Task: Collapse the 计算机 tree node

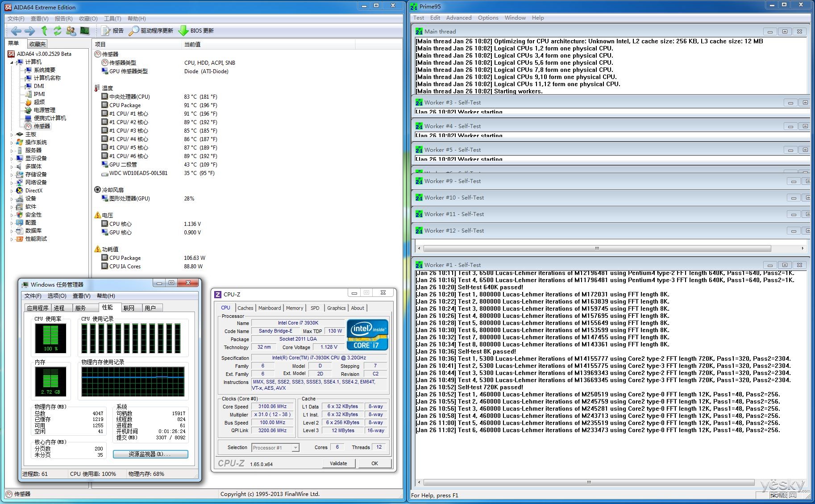Action: (x=12, y=62)
